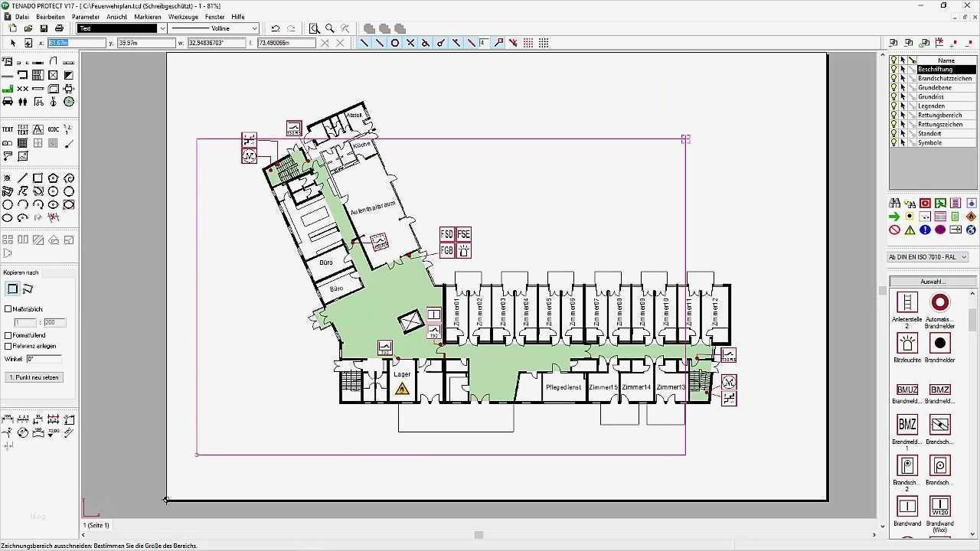Enable the Maßstäblich checkbox

(8, 309)
